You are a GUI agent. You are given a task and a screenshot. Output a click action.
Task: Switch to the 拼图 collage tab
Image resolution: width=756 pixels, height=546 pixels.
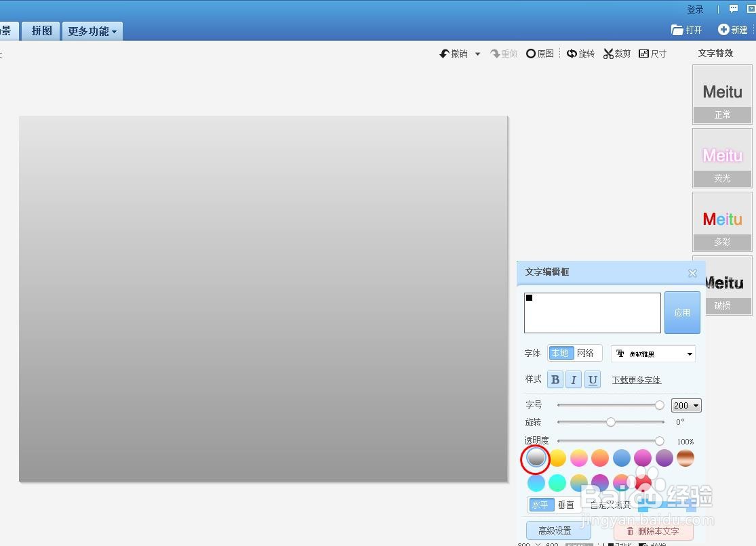(x=41, y=31)
